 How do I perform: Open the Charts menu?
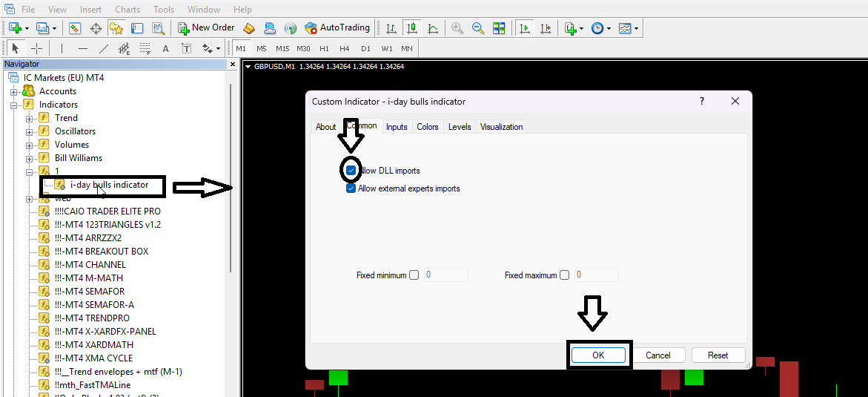pyautogui.click(x=127, y=10)
